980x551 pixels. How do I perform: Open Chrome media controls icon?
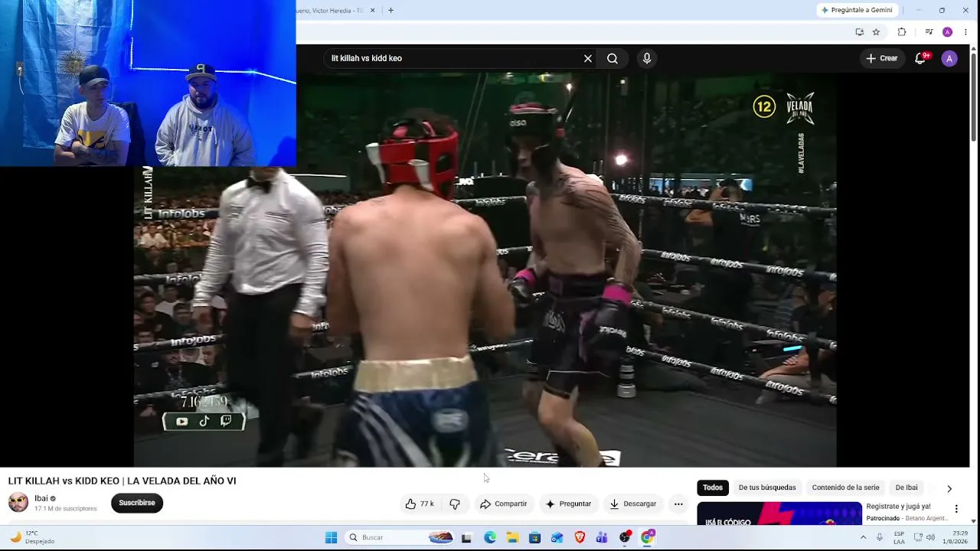pos(929,32)
